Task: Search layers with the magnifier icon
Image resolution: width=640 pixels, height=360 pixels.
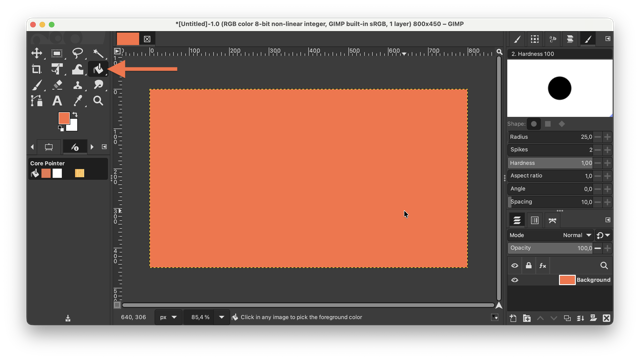Action: 604,266
